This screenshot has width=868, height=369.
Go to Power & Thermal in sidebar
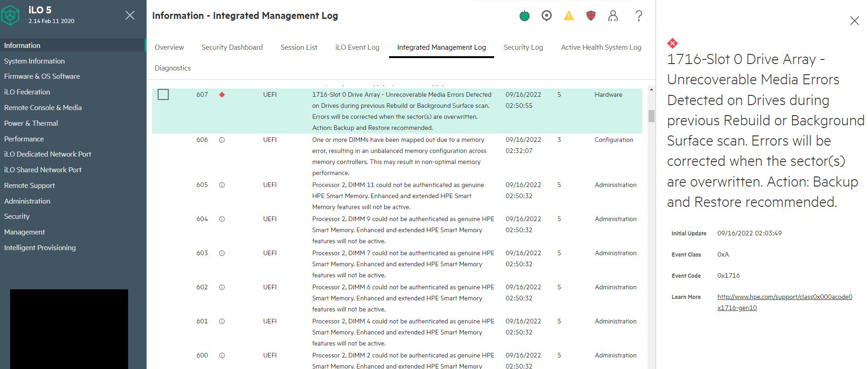point(31,123)
